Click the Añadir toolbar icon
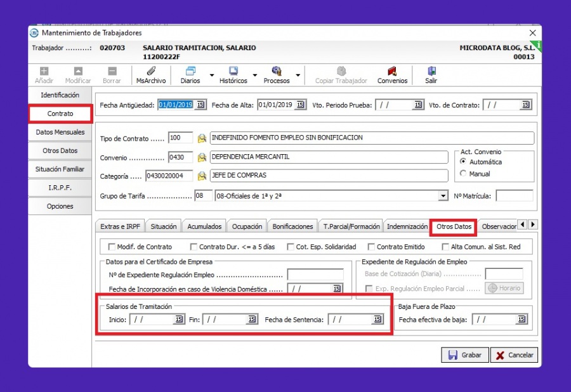Viewport: 571px width, 392px height. (44, 71)
